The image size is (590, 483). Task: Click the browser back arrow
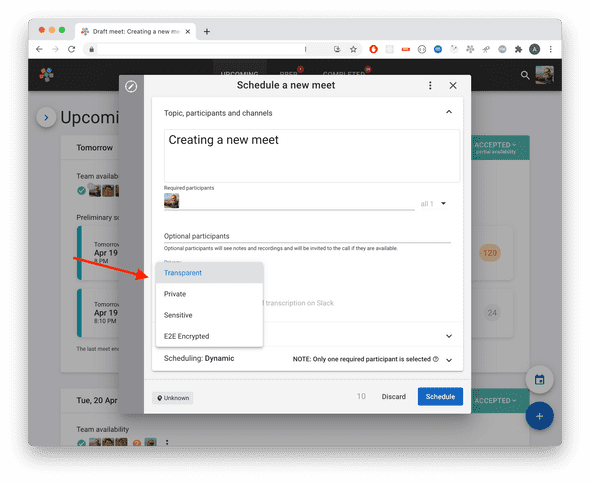pyautogui.click(x=39, y=49)
